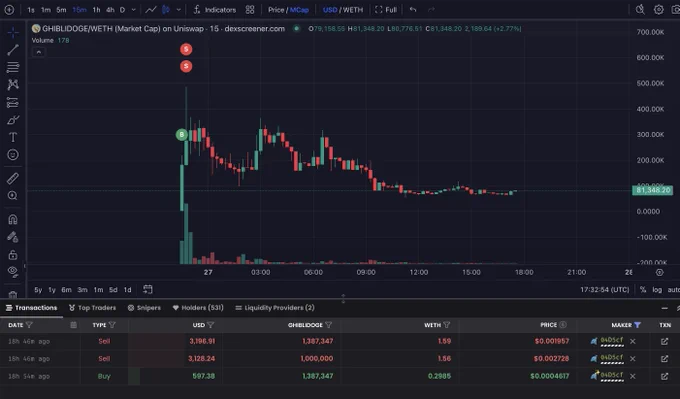Viewport: 680px width, 399px height.
Task: Select the Transactions tab
Action: (x=31, y=308)
